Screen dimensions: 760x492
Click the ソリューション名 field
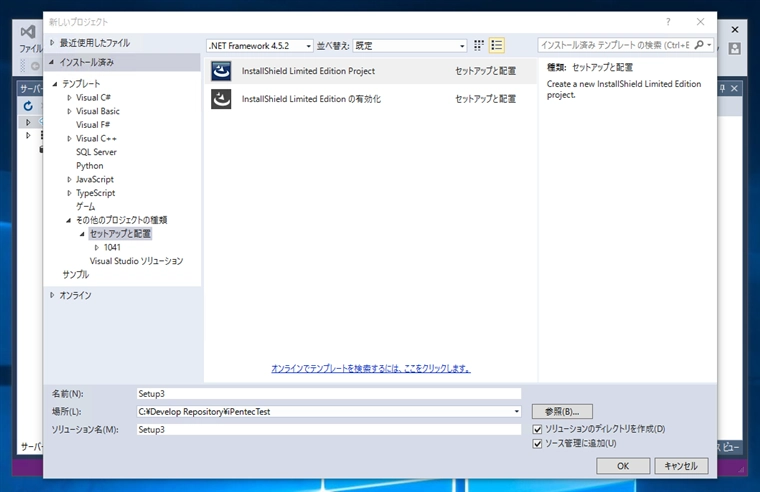coord(329,429)
